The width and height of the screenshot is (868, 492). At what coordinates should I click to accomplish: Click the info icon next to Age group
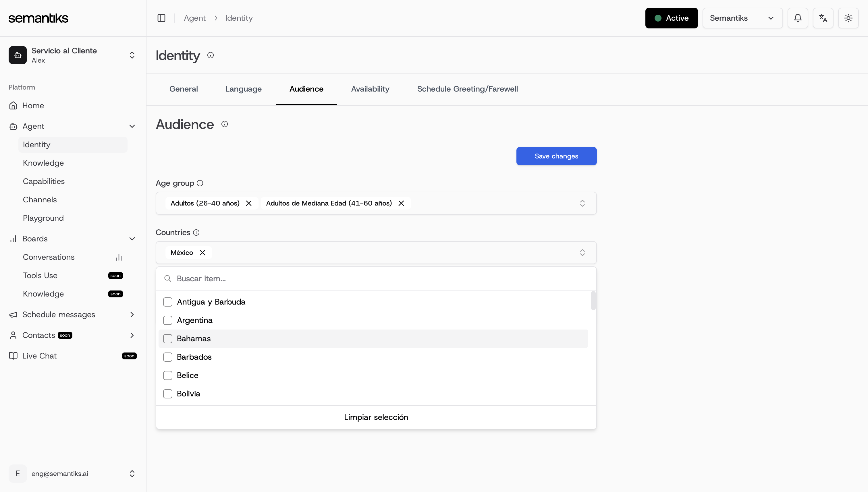coord(200,183)
